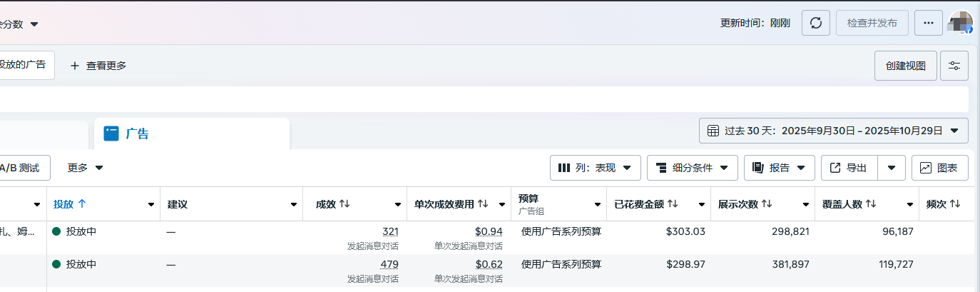Screen dimensions: 980x292
Task: Open the 更多 menu
Action: pos(86,168)
